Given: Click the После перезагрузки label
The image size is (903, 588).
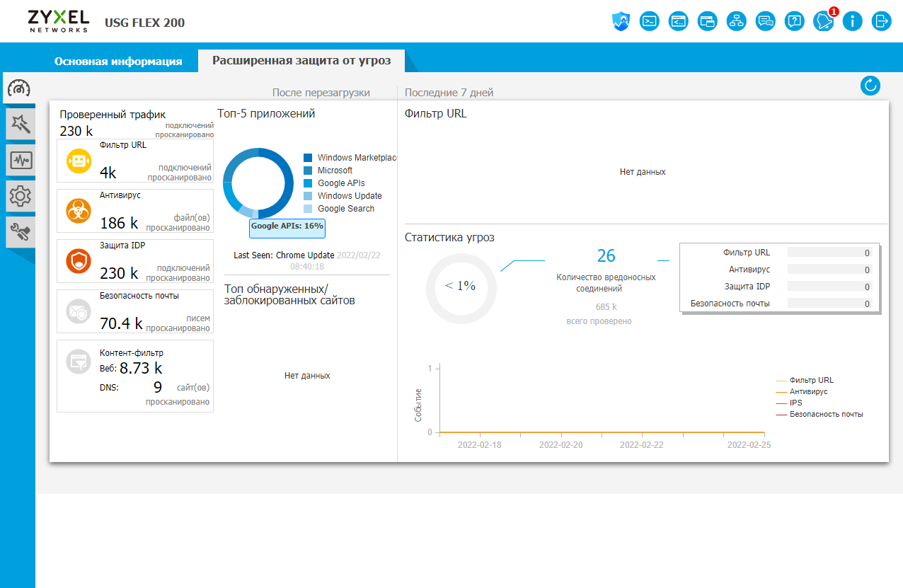Looking at the screenshot, I should point(321,93).
